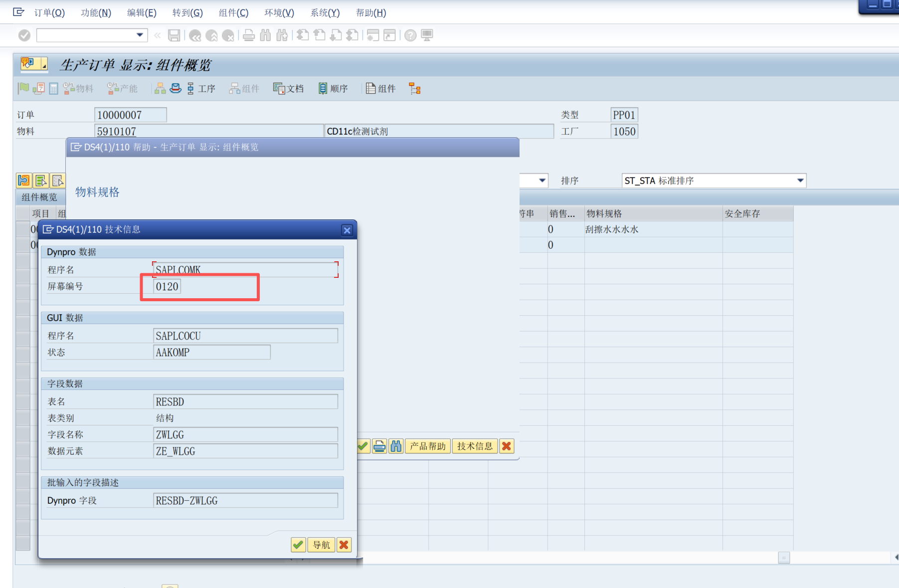Open the ST_STA 标准排序 sort dropdown
Viewport: 899px width, 588px height.
pos(800,181)
